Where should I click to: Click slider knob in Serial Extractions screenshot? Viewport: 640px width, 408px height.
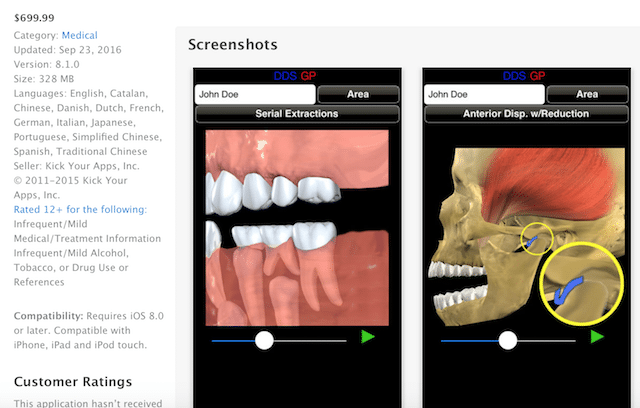pyautogui.click(x=264, y=340)
